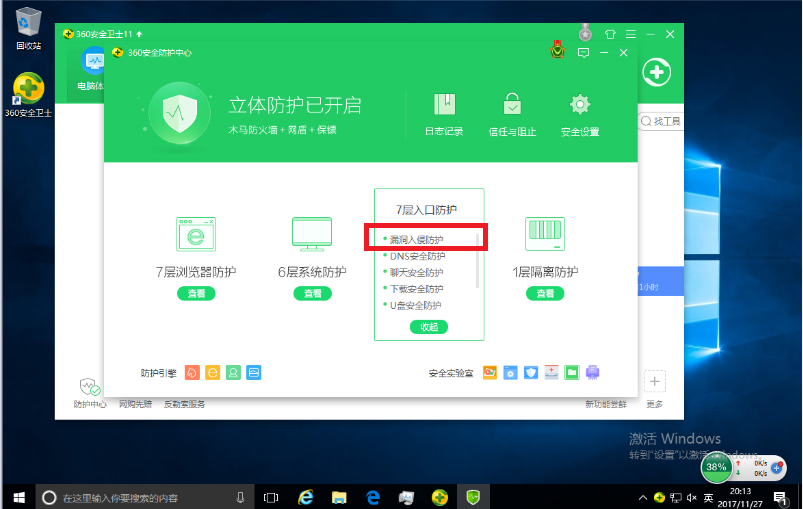The height and width of the screenshot is (509, 803).
Task: Open feedback speech bubble icon
Action: coord(583,52)
